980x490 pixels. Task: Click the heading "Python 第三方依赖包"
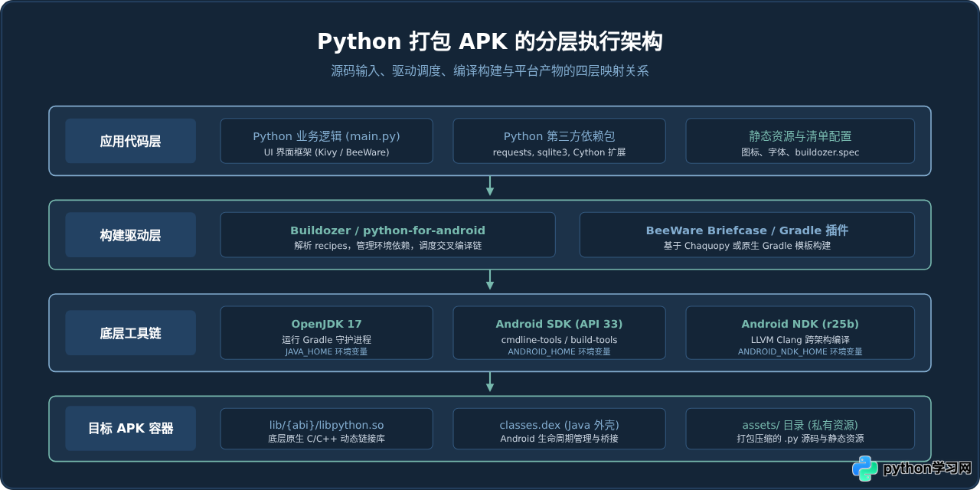pos(559,136)
